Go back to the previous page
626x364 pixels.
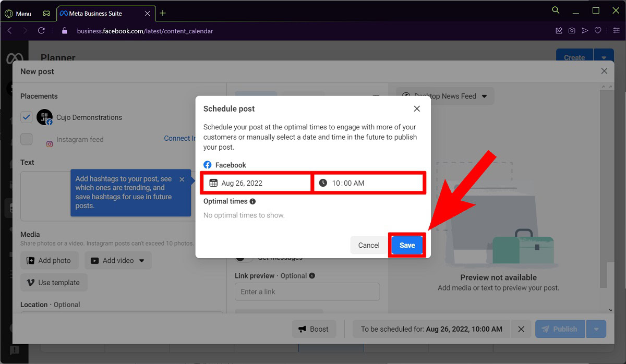(x=10, y=31)
